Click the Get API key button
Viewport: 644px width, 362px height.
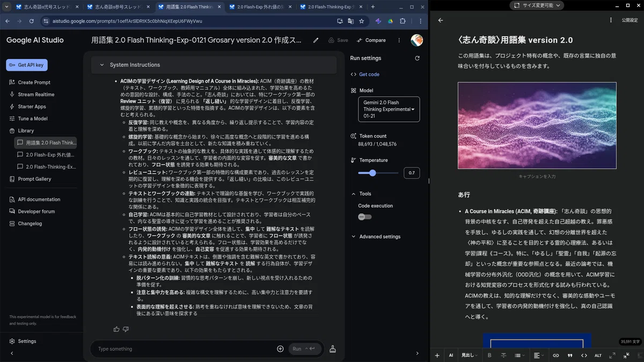coord(26,65)
